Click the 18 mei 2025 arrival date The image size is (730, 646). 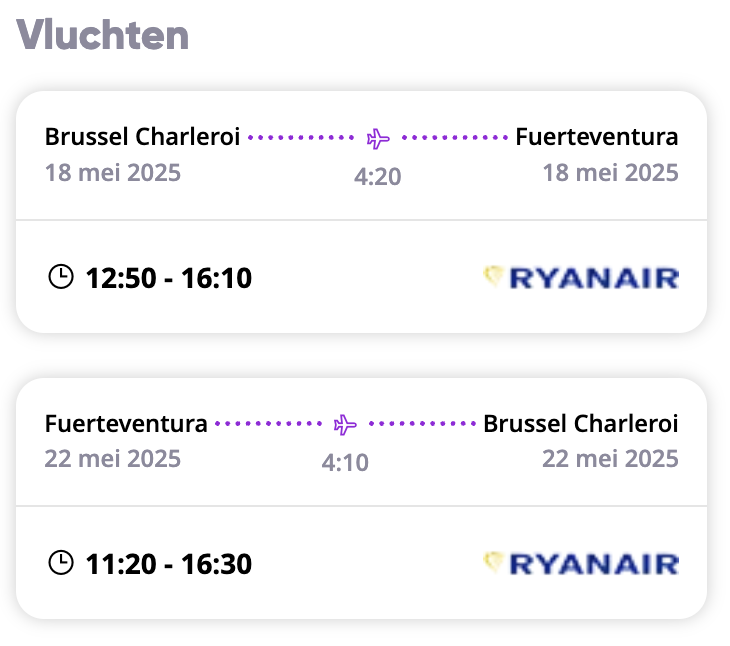pyautogui.click(x=610, y=173)
